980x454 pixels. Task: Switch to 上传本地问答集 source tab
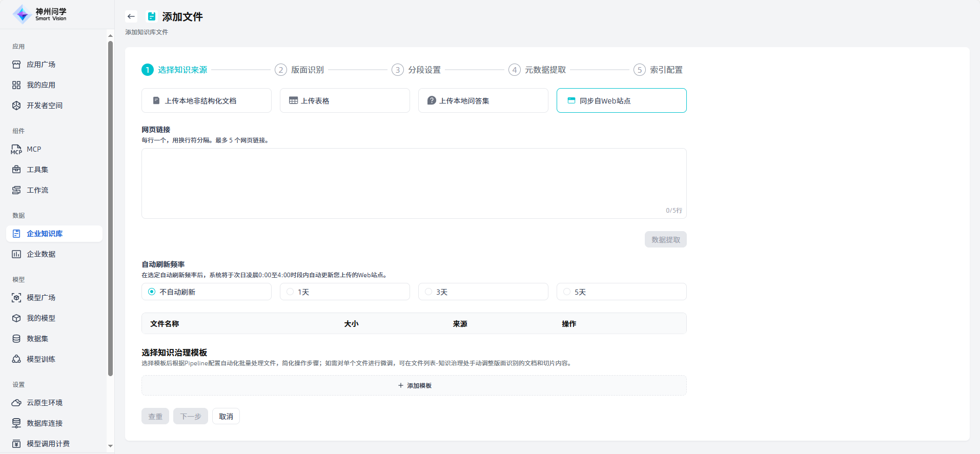click(483, 100)
